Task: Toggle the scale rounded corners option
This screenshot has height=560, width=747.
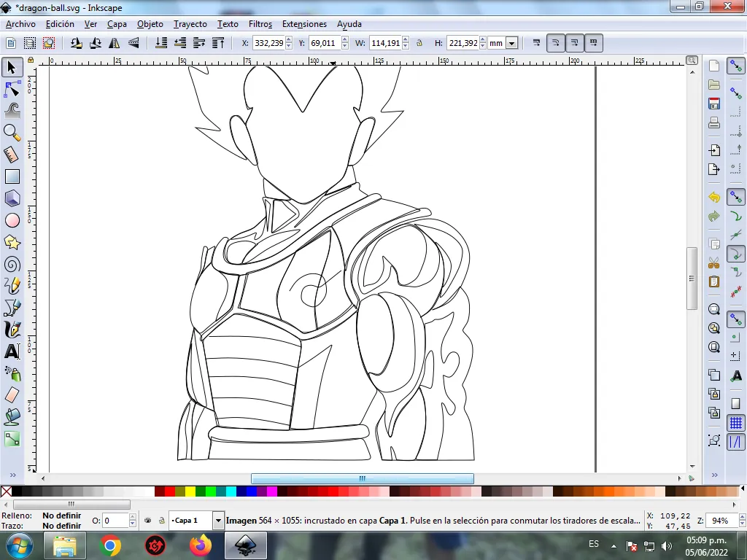Action: tap(555, 43)
